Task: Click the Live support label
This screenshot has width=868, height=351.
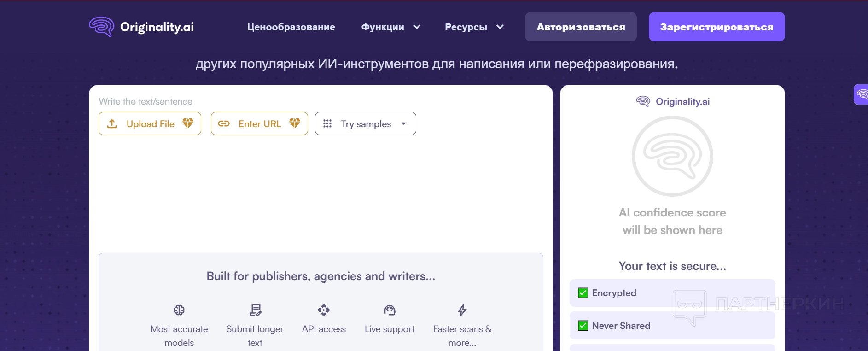Action: [390, 329]
